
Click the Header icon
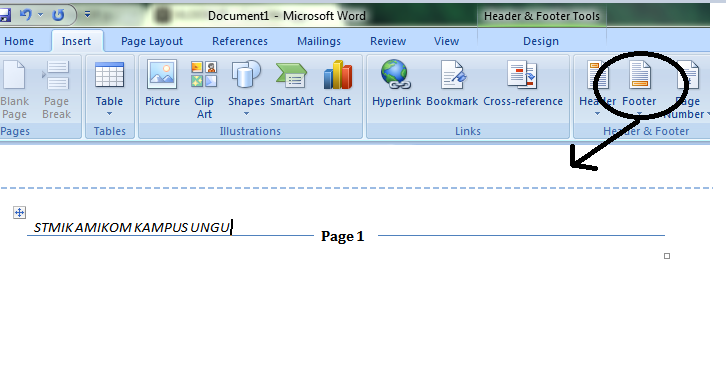coord(598,75)
